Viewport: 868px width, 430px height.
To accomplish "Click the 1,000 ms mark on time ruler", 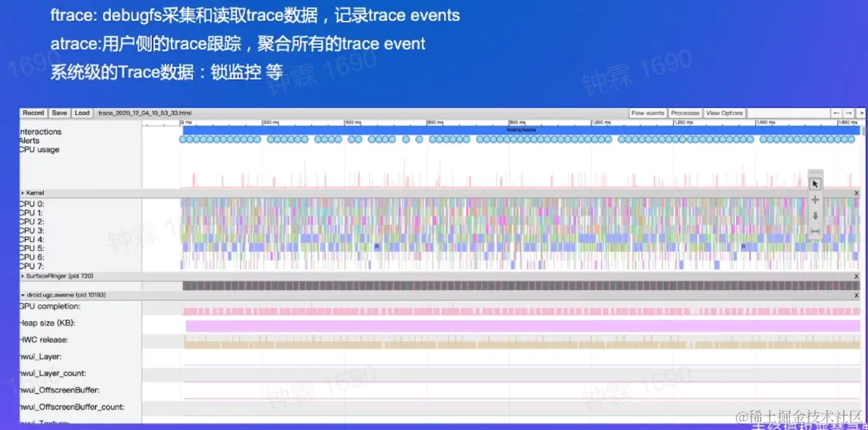I will pos(600,122).
